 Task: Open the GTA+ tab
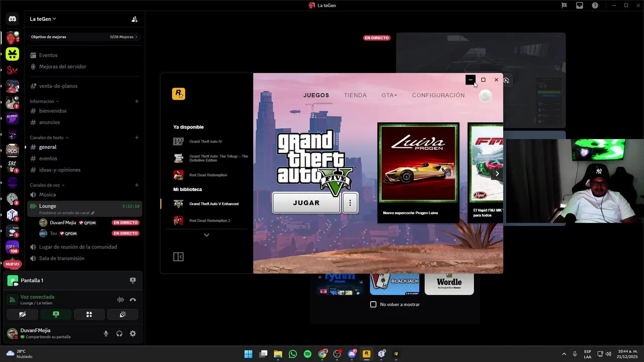tap(389, 95)
